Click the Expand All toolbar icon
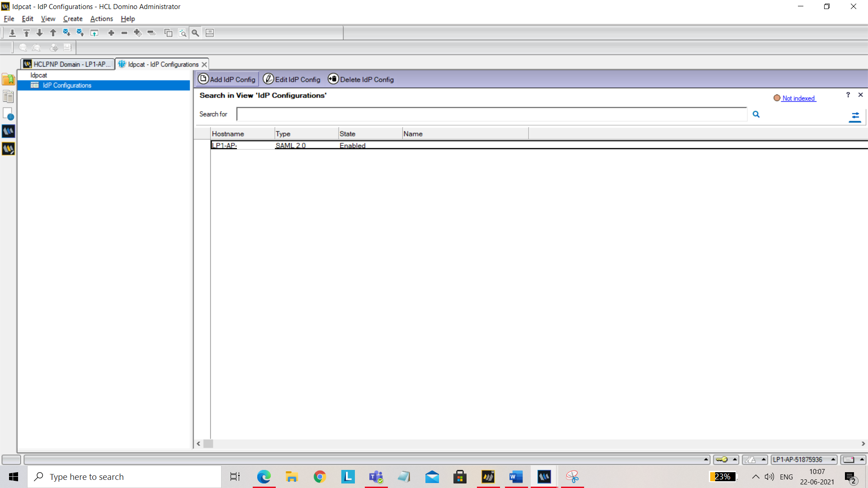Screen dimensions: 868x488 coord(138,33)
